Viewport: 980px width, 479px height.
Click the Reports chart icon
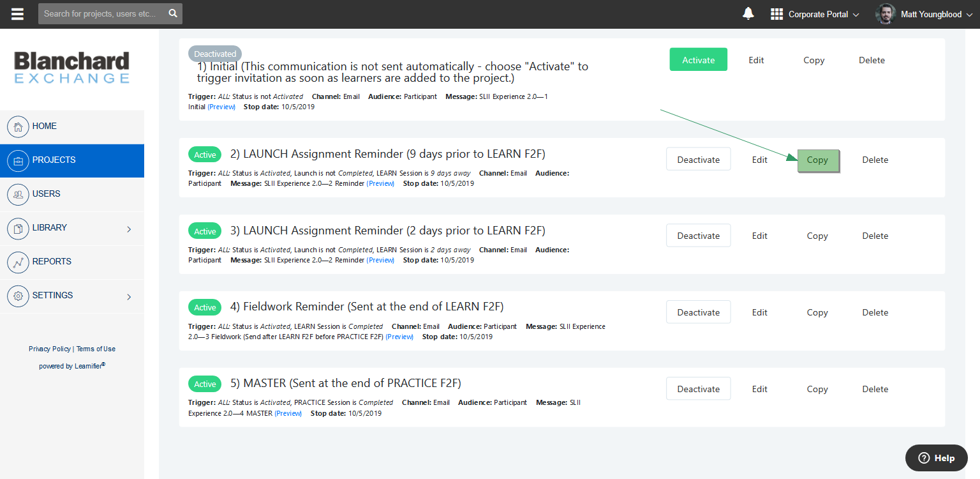tap(19, 262)
